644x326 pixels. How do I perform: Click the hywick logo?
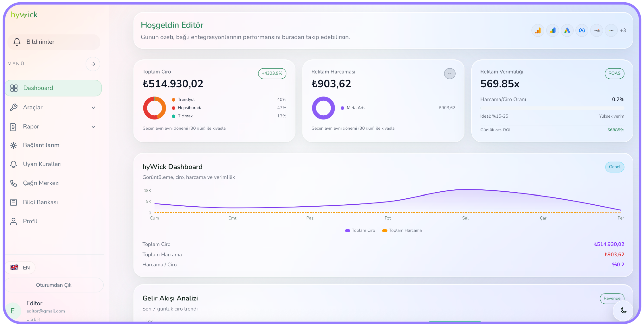coord(24,15)
